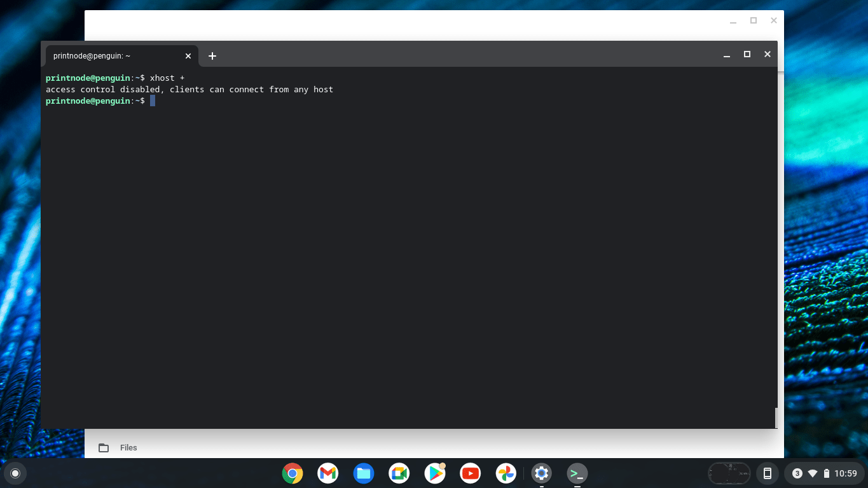Click the Files label in background window
The image size is (868, 488).
tap(128, 448)
